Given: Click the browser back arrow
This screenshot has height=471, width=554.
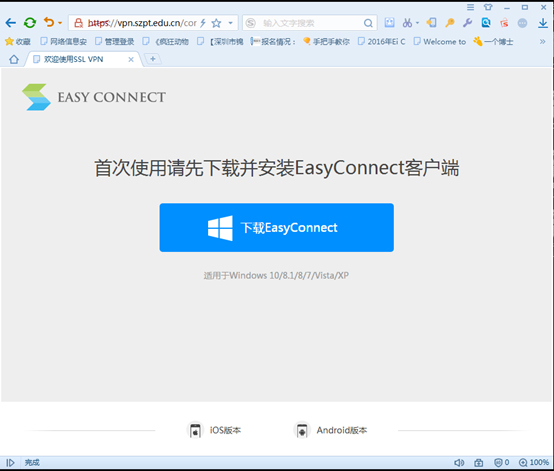Looking at the screenshot, I should tap(11, 23).
